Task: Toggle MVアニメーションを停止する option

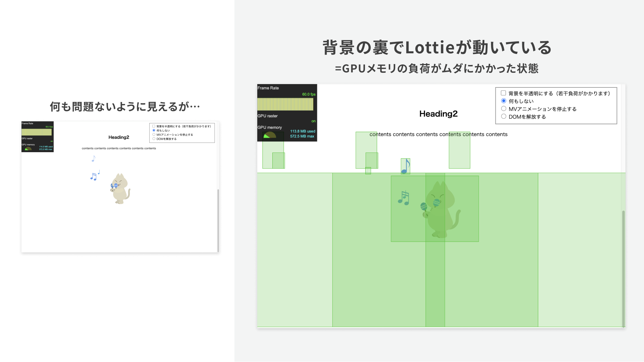Action: pos(504,109)
